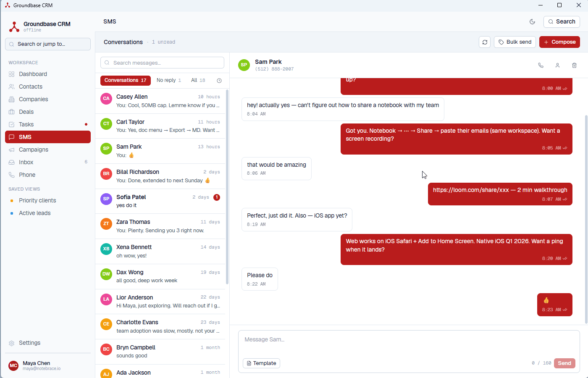Click the top-right Search button
Image resolution: width=588 pixels, height=378 pixels.
562,22
